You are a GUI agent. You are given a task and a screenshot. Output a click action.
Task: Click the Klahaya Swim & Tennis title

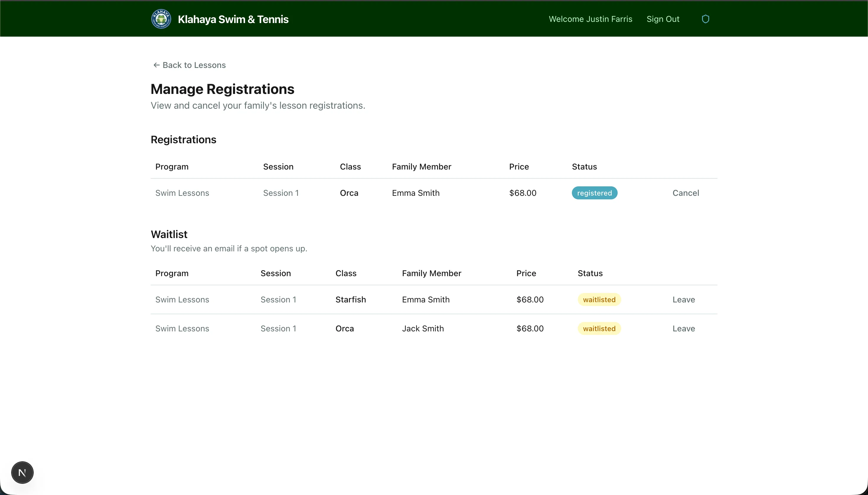(233, 19)
